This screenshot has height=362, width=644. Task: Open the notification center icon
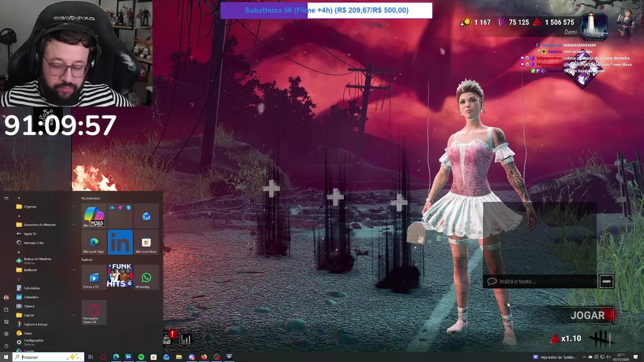pyautogui.click(x=636, y=357)
